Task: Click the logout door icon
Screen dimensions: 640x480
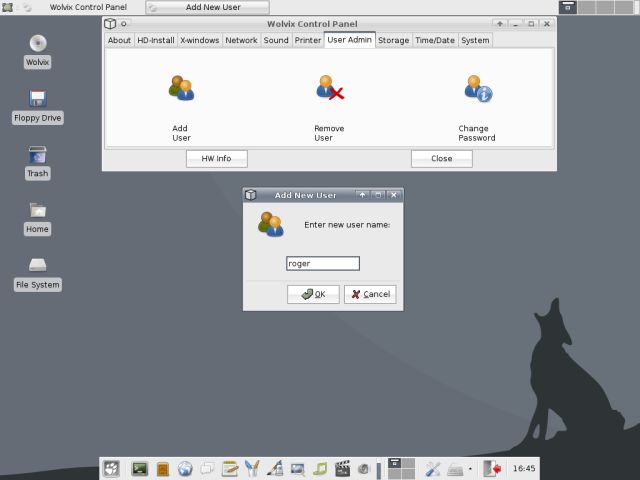Action: 492,469
